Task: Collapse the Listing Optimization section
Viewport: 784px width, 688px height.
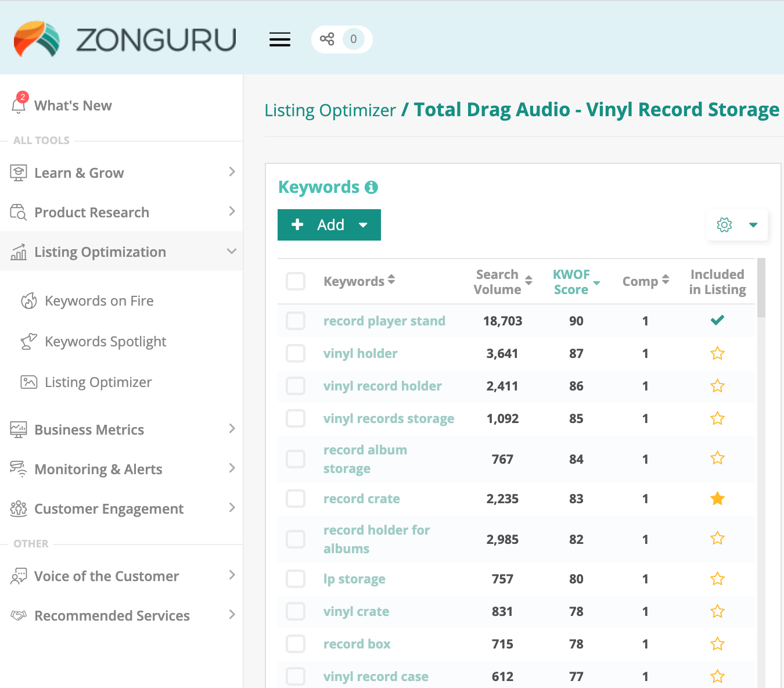Action: coord(231,252)
